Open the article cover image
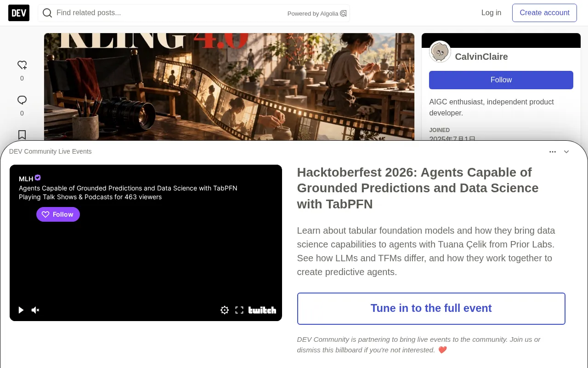 click(229, 86)
